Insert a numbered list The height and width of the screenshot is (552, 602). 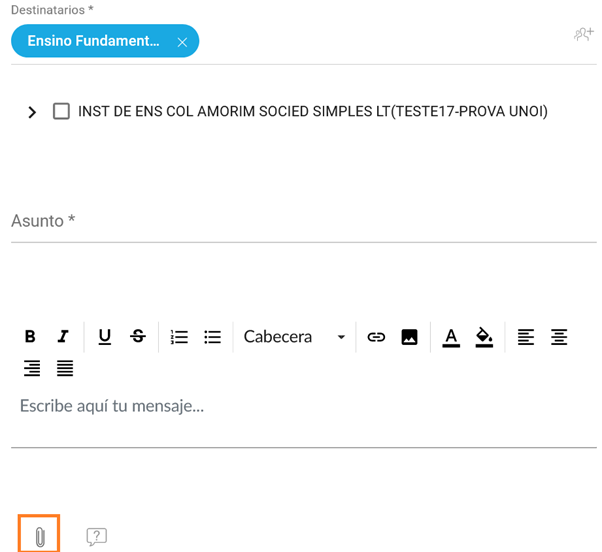179,337
